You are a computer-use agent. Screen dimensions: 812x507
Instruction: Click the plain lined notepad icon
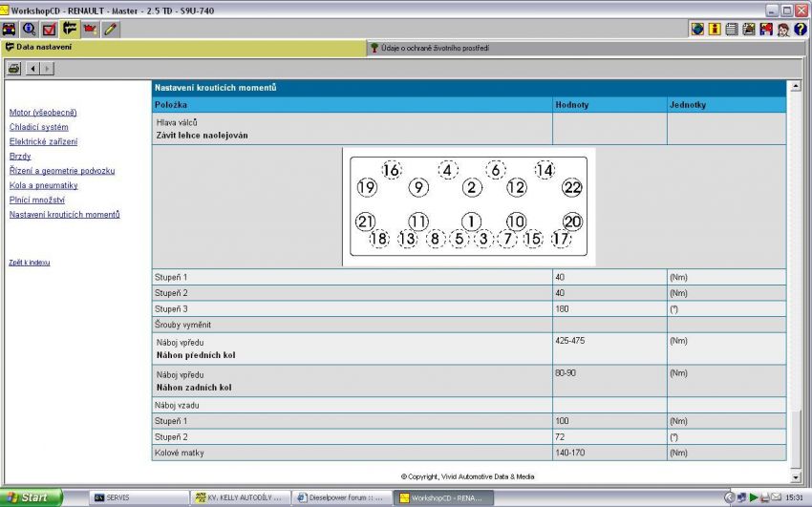tap(732, 29)
